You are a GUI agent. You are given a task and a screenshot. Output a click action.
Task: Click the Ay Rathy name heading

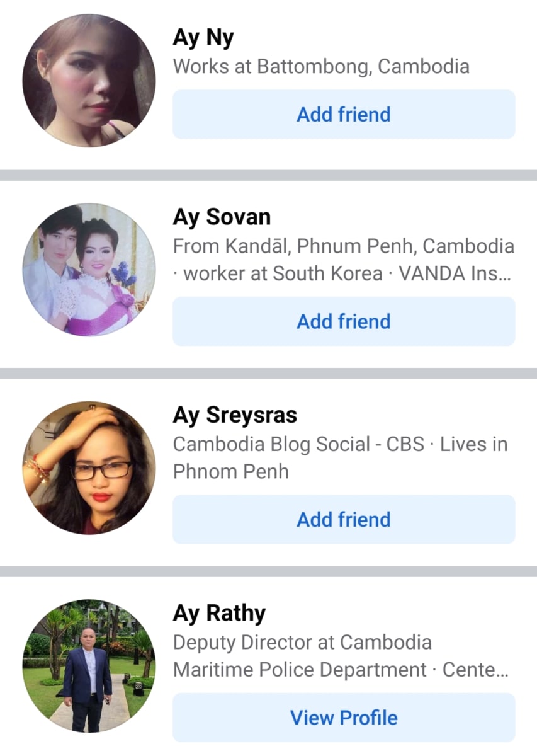(219, 614)
